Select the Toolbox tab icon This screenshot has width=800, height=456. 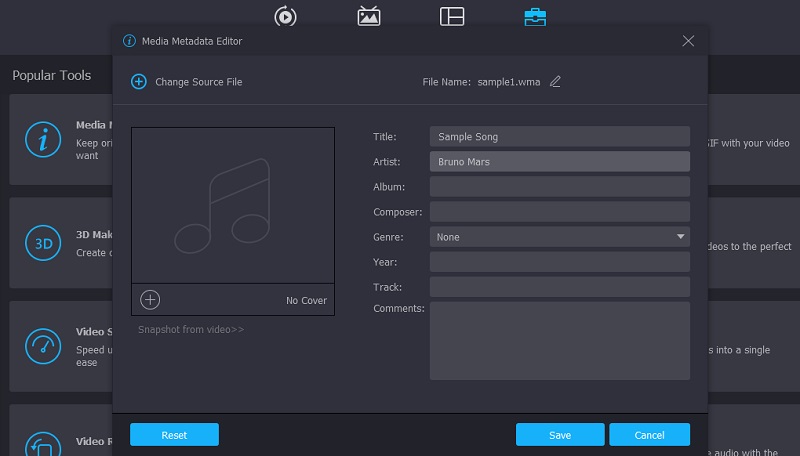[535, 16]
